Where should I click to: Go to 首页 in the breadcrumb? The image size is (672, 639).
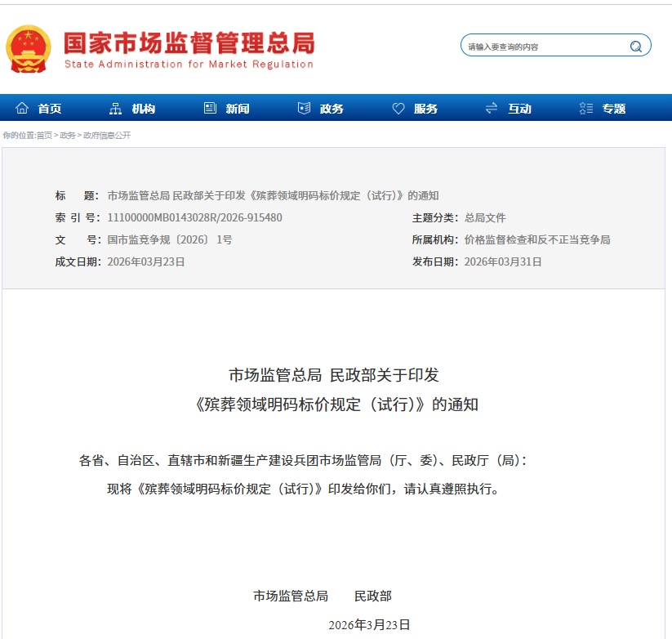(x=44, y=136)
